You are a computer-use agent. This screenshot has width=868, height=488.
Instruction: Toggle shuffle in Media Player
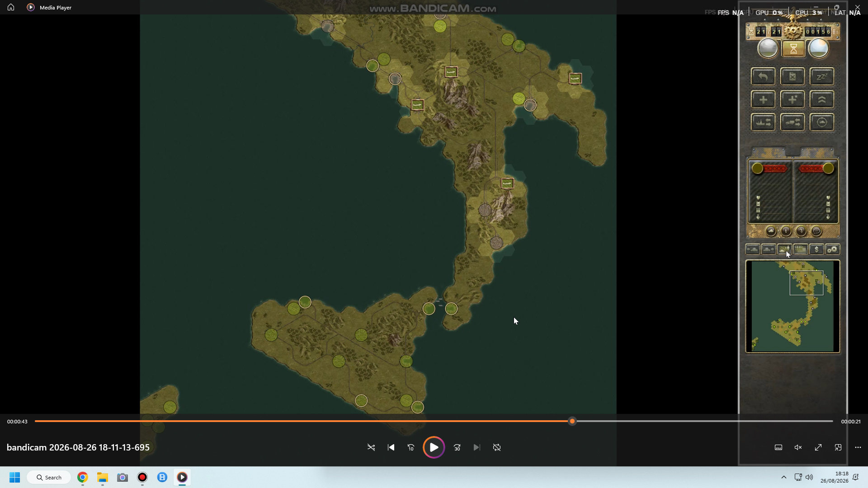pos(371,447)
